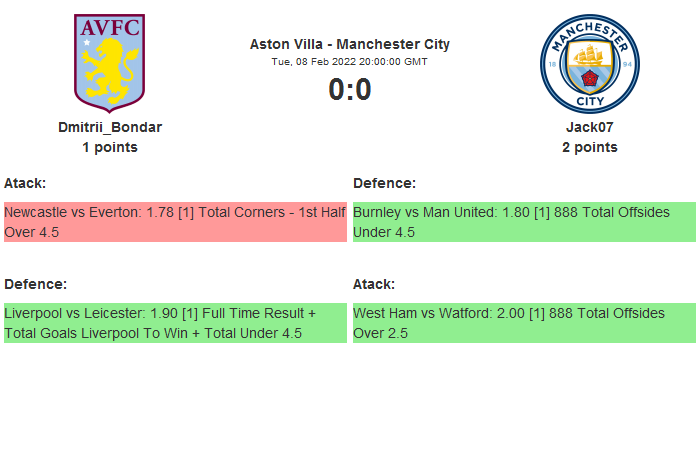Click the Defence heading above Burnley bet
Image resolution: width=700 pixels, height=460 pixels.
click(384, 183)
